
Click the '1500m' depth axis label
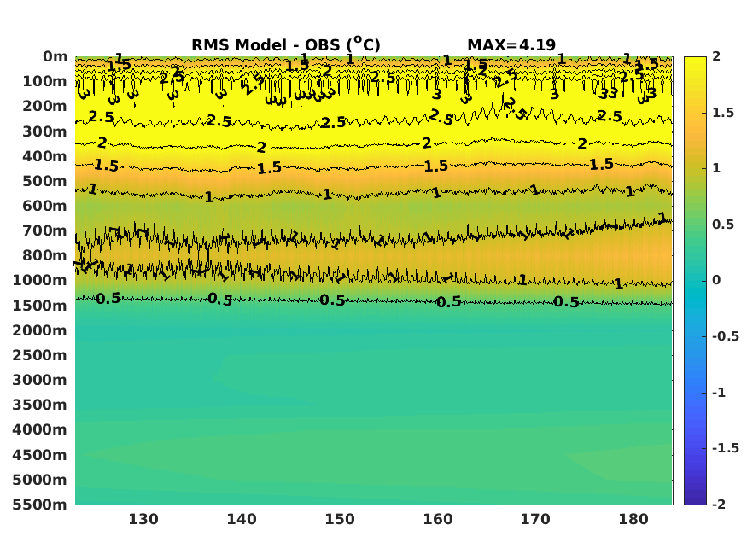point(40,306)
